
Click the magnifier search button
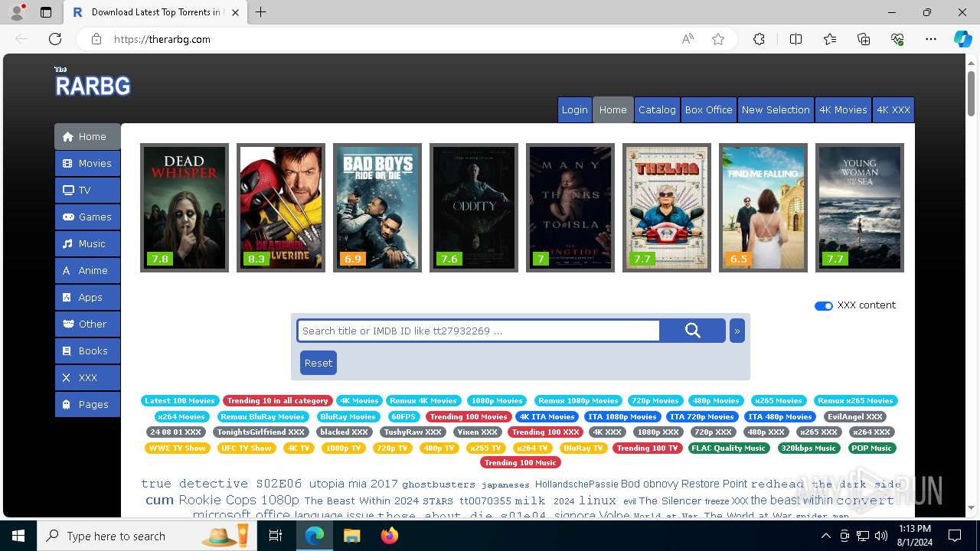tap(693, 331)
